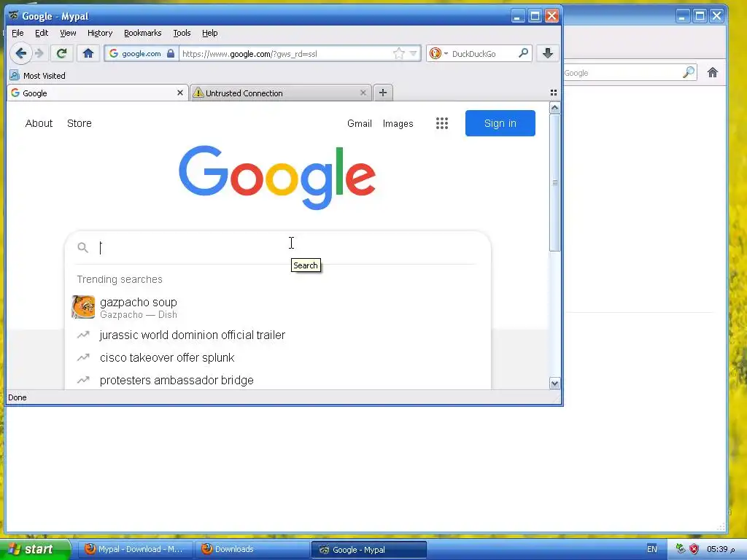Image resolution: width=747 pixels, height=560 pixels.
Task: Open the File menu
Action: pos(18,33)
